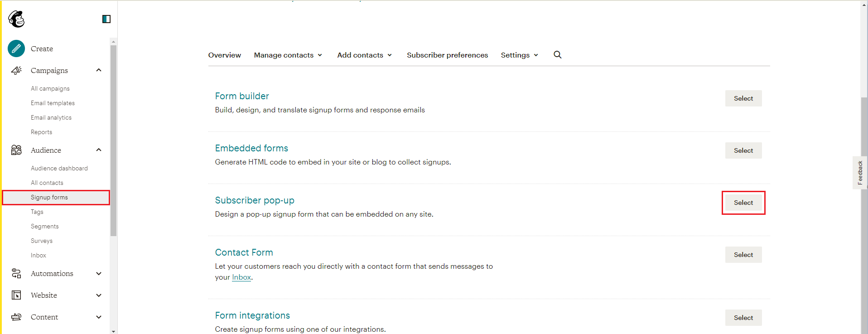Image resolution: width=868 pixels, height=334 pixels.
Task: Open the Manage contacts dropdown
Action: coord(288,55)
